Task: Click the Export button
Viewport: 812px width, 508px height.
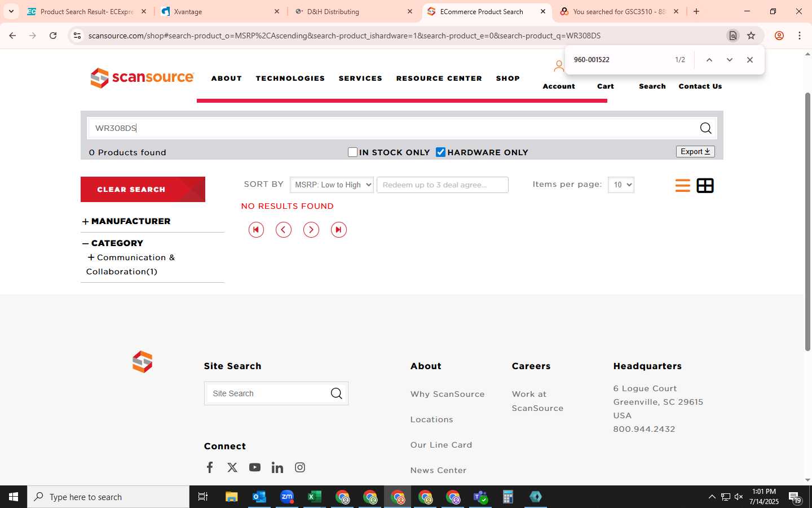Action: [x=695, y=151]
